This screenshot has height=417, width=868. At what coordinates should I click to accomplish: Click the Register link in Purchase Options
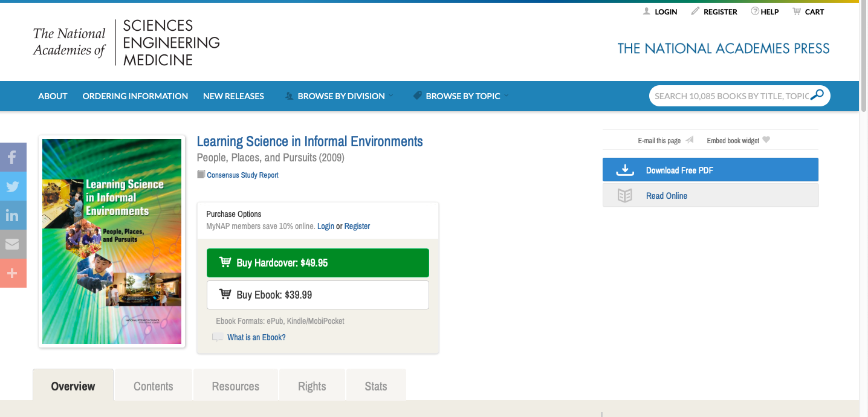coord(357,226)
